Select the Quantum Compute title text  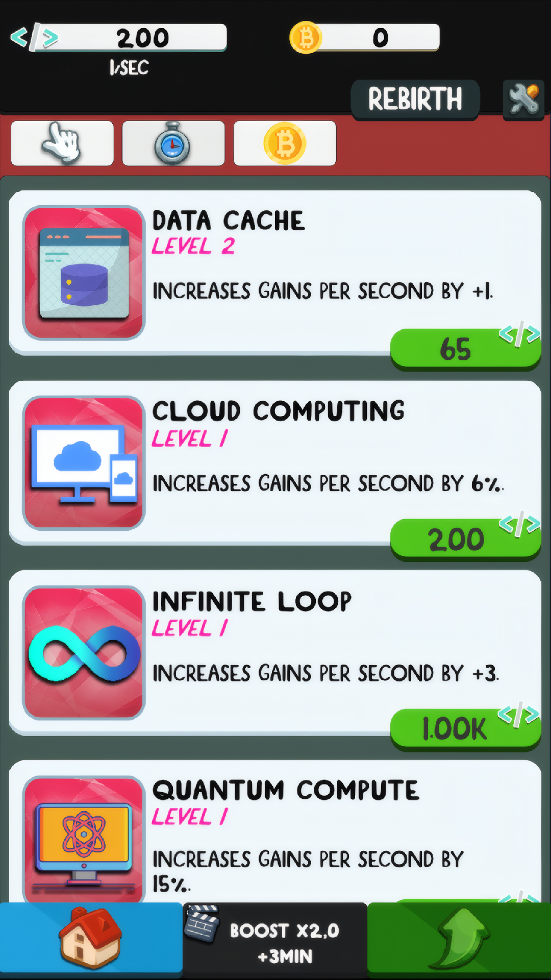click(286, 791)
